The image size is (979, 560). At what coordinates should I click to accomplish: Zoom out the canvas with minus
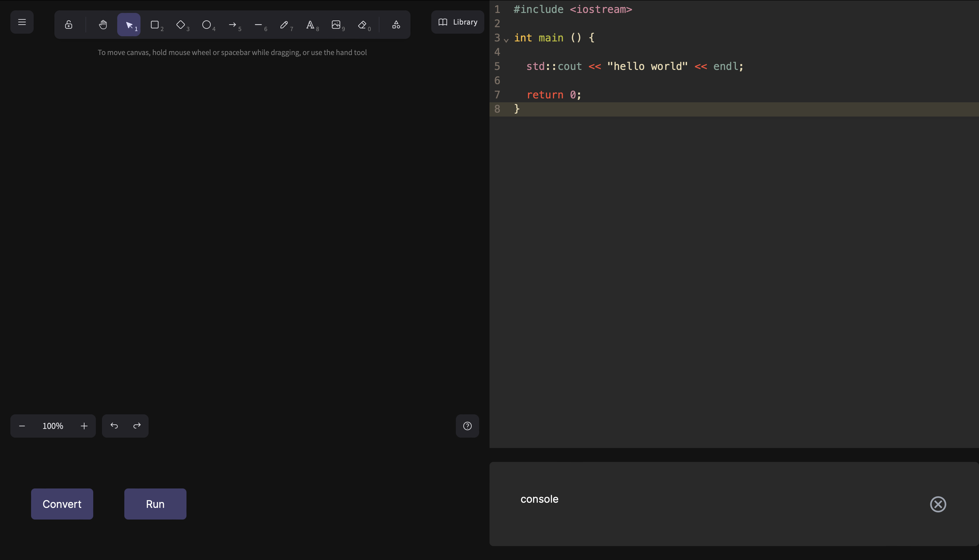click(22, 426)
